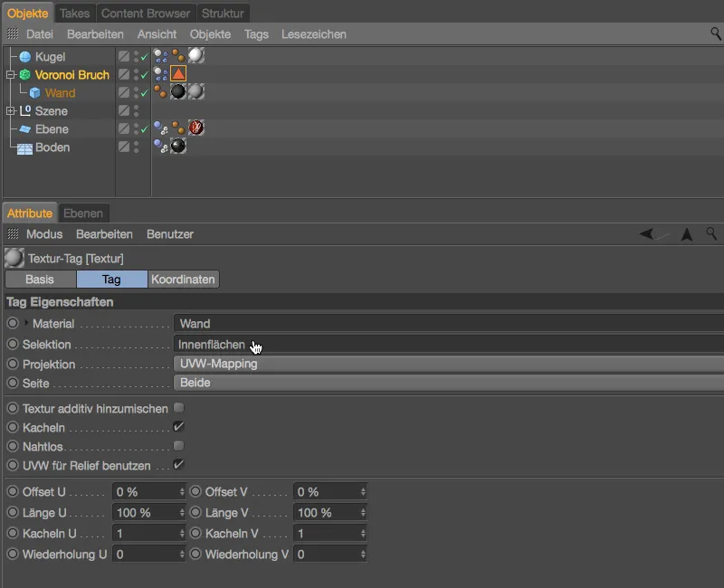Click the white material tag on Kugel
Image resolution: width=724 pixels, height=588 pixels.
click(195, 56)
